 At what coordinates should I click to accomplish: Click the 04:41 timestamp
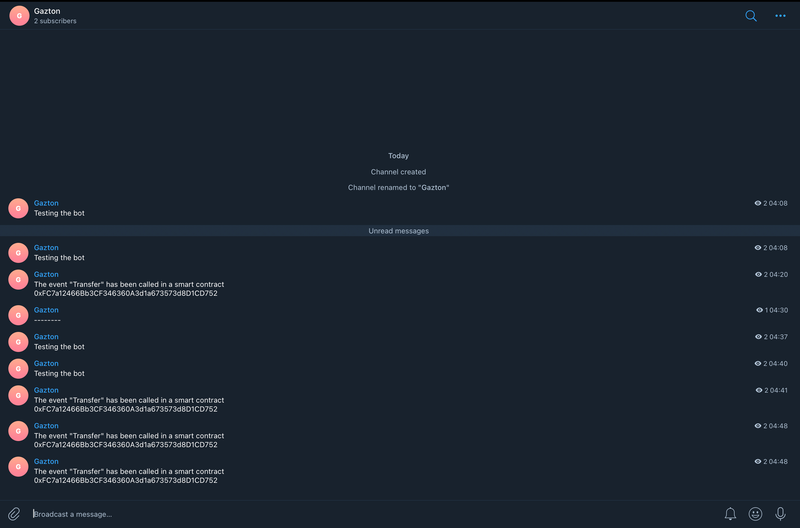pyautogui.click(x=779, y=390)
